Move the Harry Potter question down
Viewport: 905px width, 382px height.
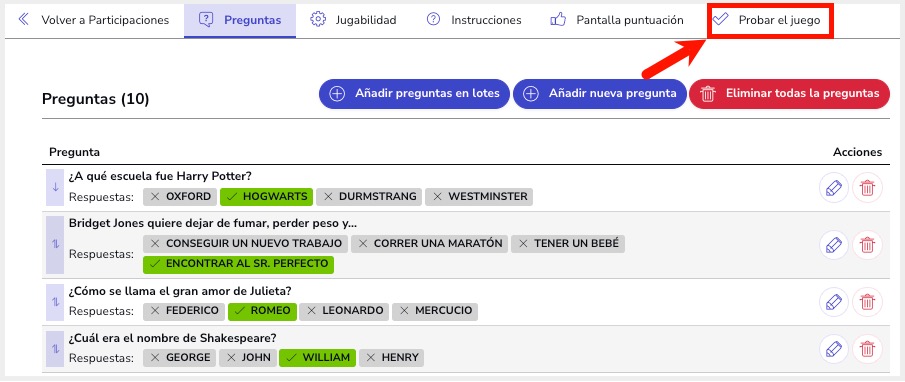click(55, 187)
